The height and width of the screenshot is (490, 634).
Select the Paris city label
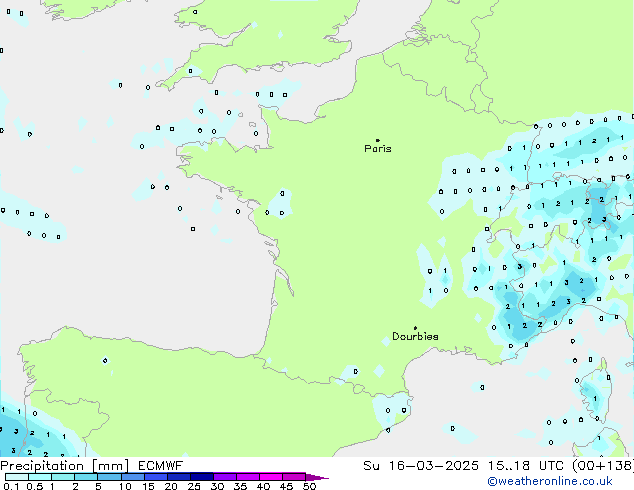(378, 149)
